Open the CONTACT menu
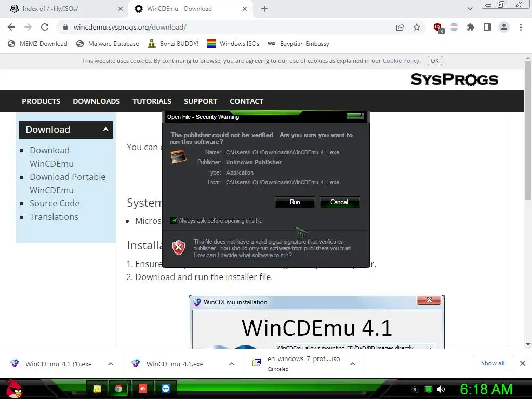 click(x=247, y=101)
